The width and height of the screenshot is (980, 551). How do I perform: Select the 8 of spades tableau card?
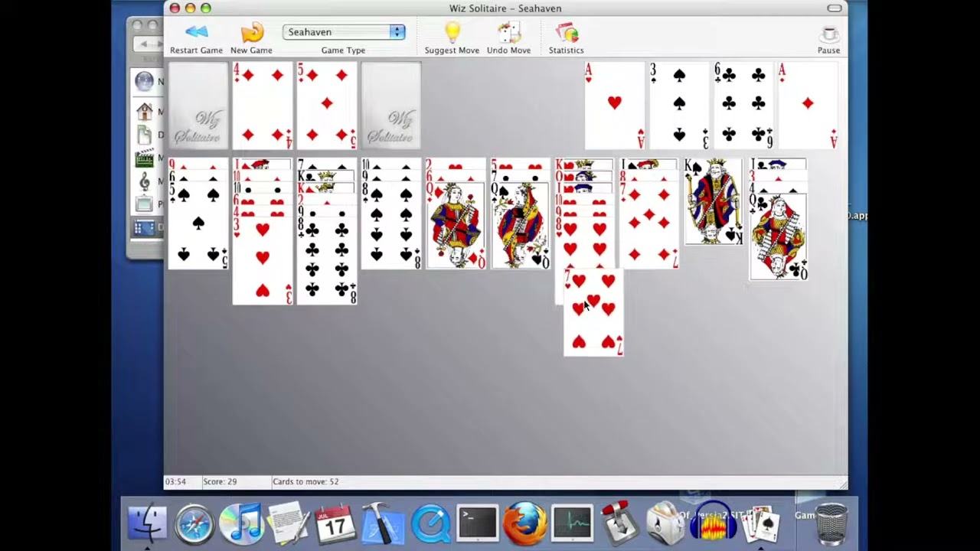tap(391, 226)
